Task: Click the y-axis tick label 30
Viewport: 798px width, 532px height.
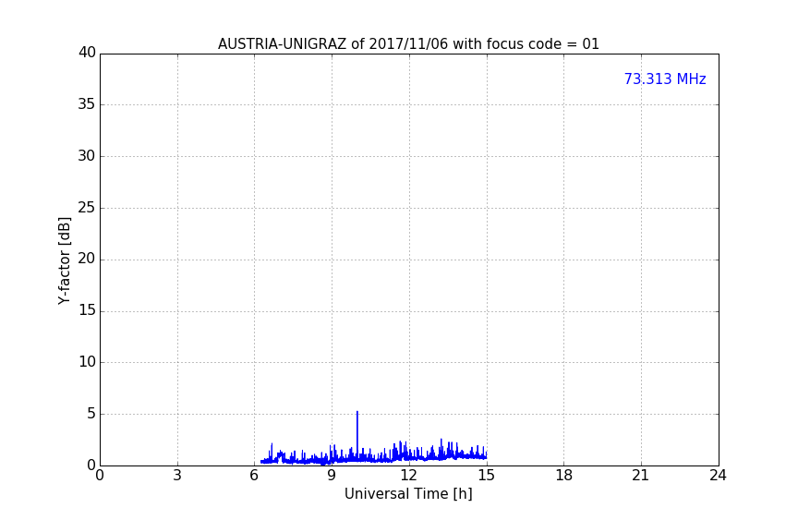Action: [87, 156]
